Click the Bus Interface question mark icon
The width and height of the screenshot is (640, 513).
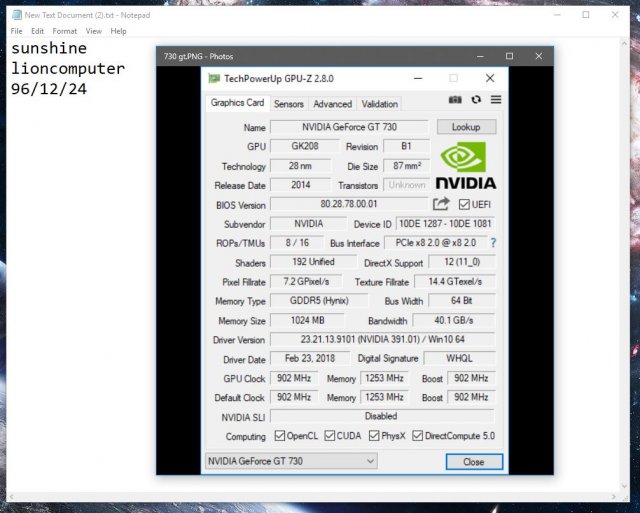[x=493, y=243]
